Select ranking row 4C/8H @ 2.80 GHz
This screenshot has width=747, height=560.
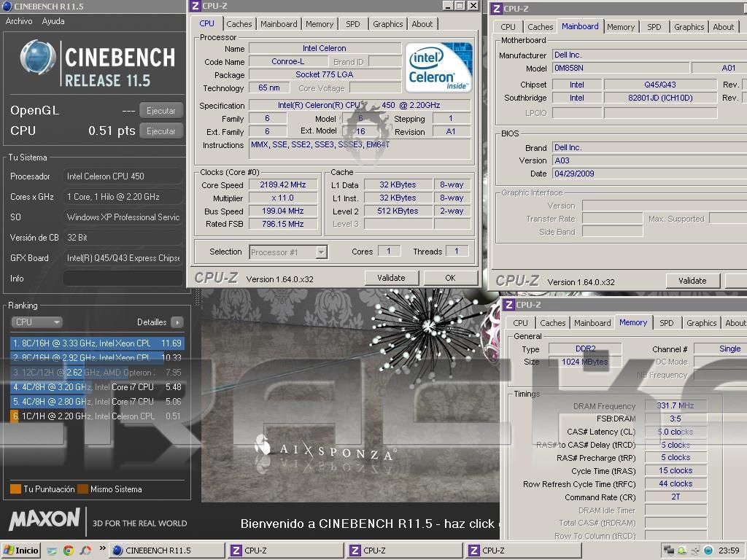pos(97,402)
